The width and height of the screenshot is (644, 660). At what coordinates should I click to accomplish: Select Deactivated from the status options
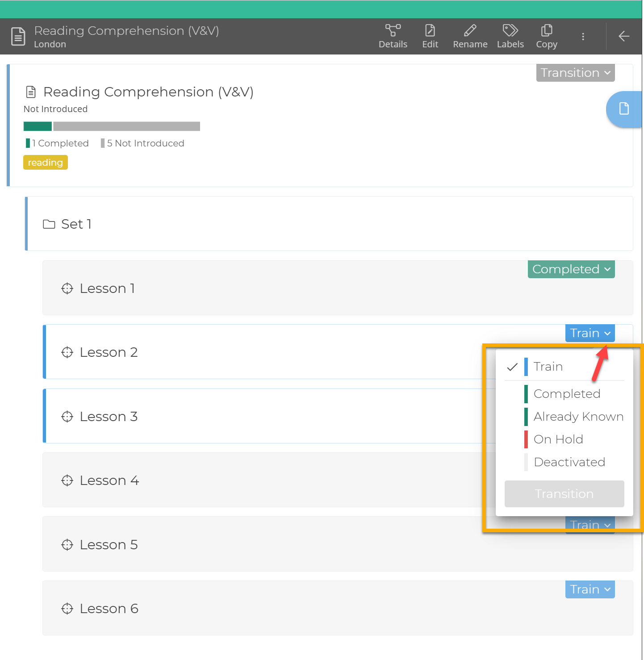(x=569, y=462)
